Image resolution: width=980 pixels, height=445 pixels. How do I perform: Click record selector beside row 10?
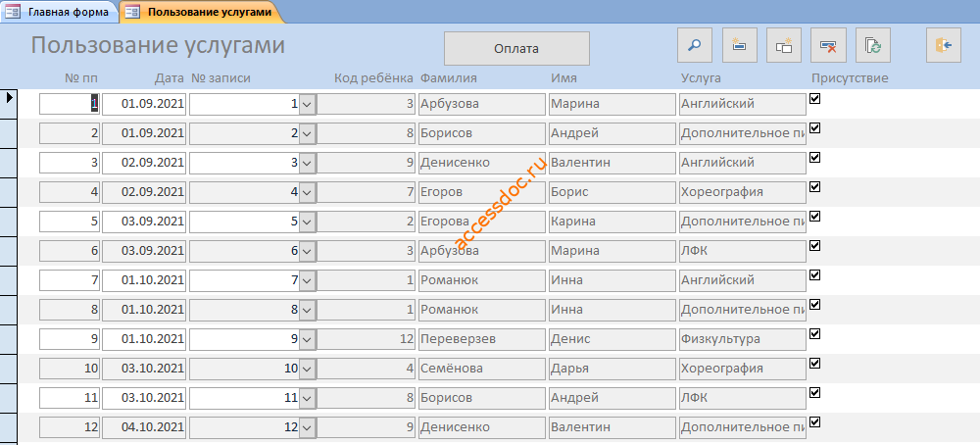(x=9, y=369)
